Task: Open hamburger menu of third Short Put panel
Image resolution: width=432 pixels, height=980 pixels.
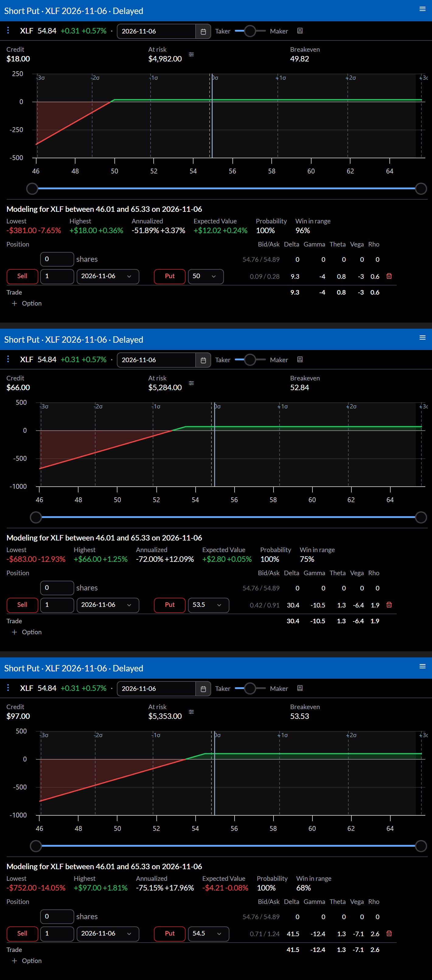Action: [x=422, y=667]
